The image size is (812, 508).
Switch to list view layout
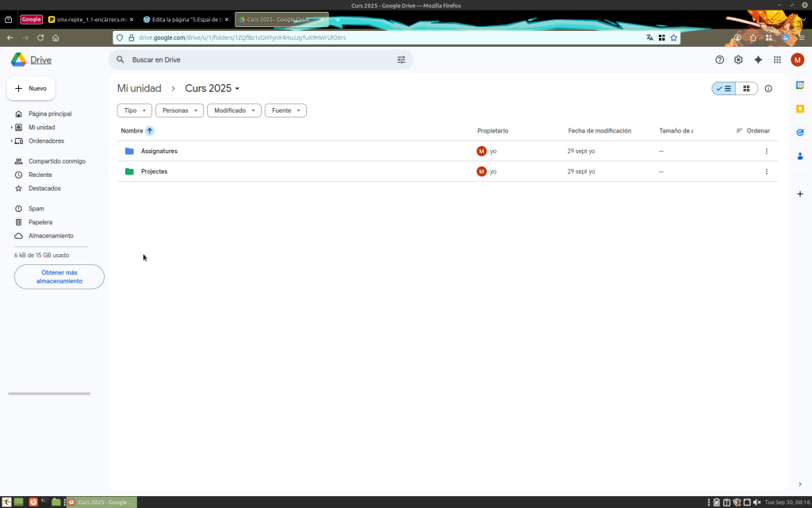click(x=724, y=89)
